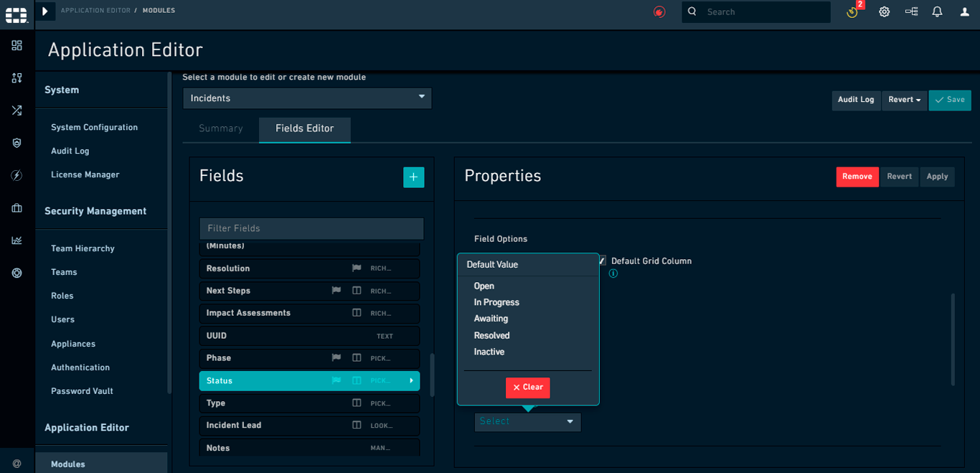Open the playbooks lightning icon in sidebar
The height and width of the screenshot is (473, 980).
tap(17, 174)
